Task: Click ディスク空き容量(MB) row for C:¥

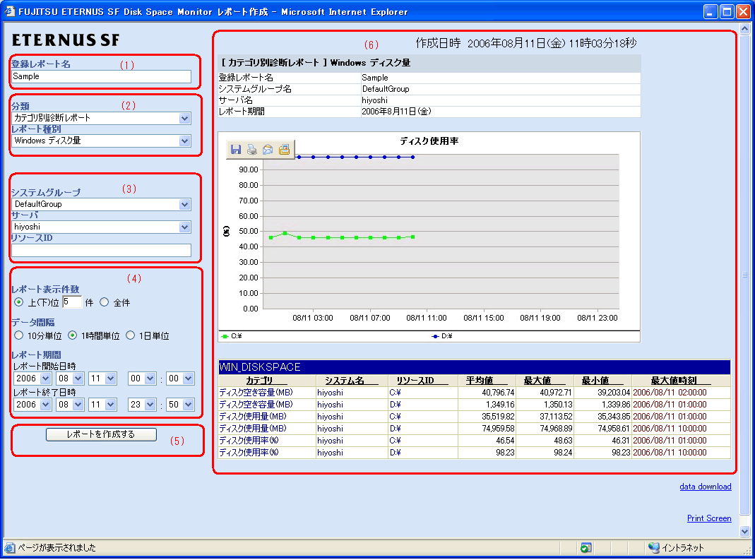Action: (475, 393)
